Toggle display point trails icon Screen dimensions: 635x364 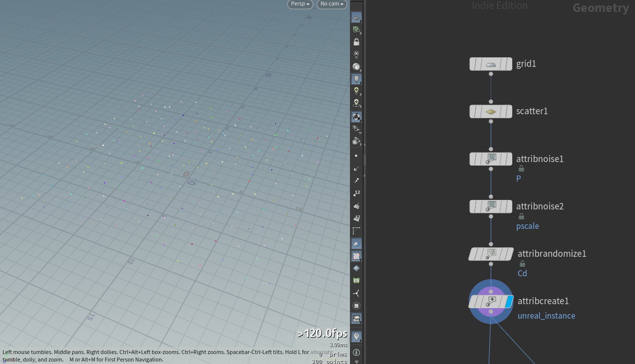[356, 181]
